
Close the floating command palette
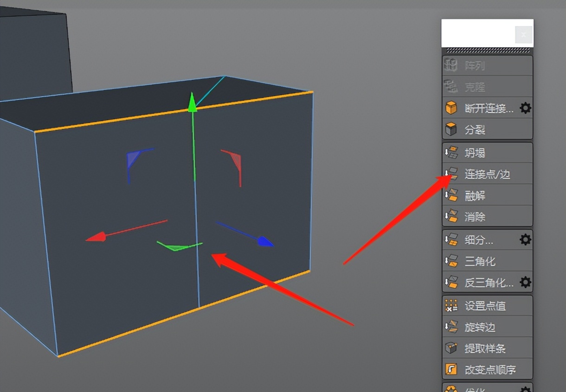point(523,34)
